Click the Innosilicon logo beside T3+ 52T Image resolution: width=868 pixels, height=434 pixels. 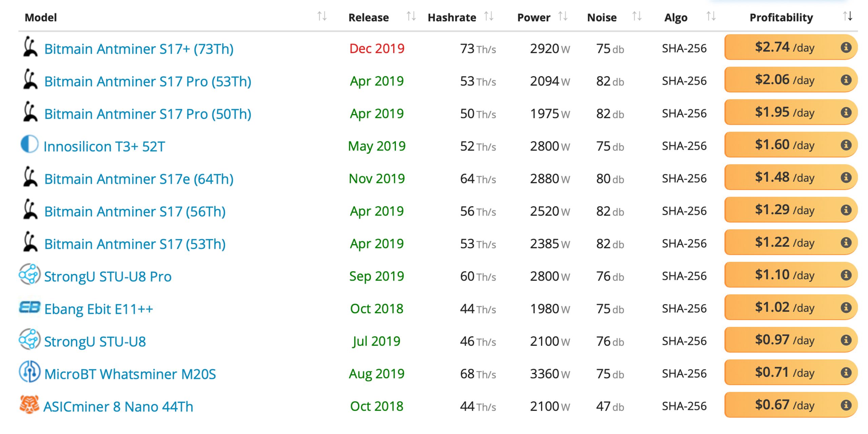coord(29,144)
